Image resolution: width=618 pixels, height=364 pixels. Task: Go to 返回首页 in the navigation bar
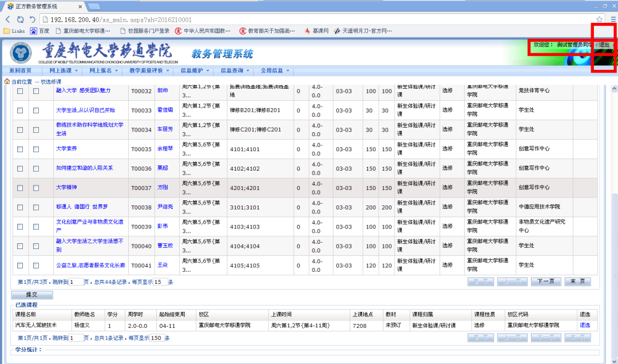[x=21, y=70]
